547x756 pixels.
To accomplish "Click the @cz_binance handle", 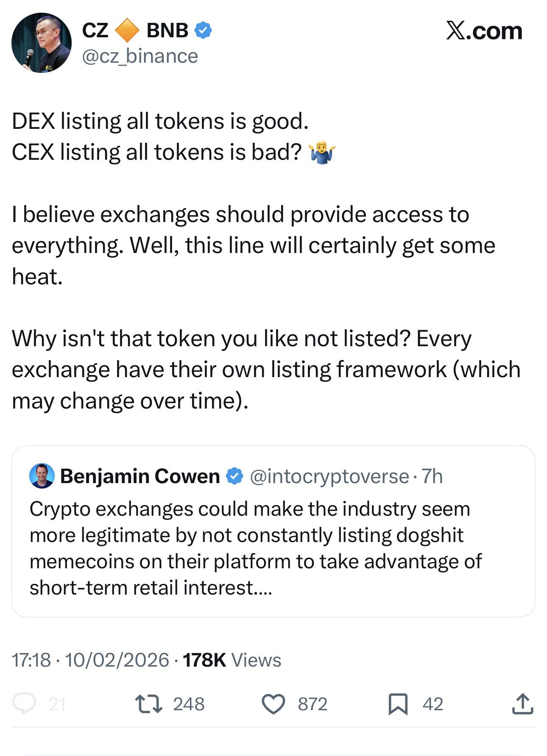I will point(140,56).
